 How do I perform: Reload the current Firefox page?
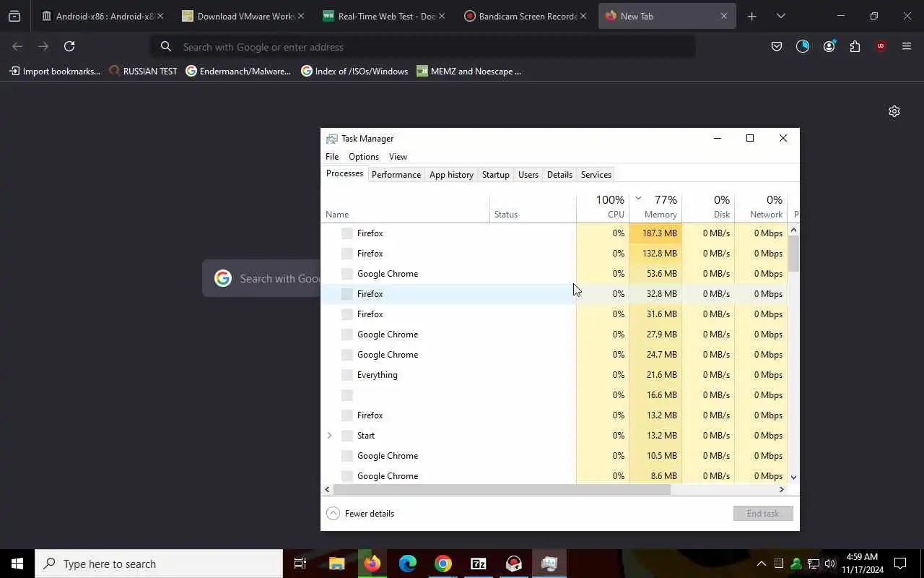69,46
